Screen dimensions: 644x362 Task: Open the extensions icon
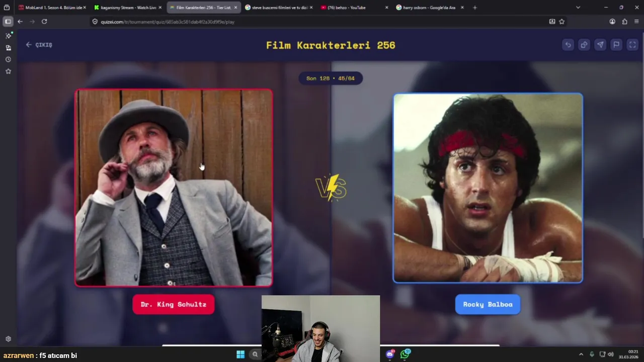624,22
